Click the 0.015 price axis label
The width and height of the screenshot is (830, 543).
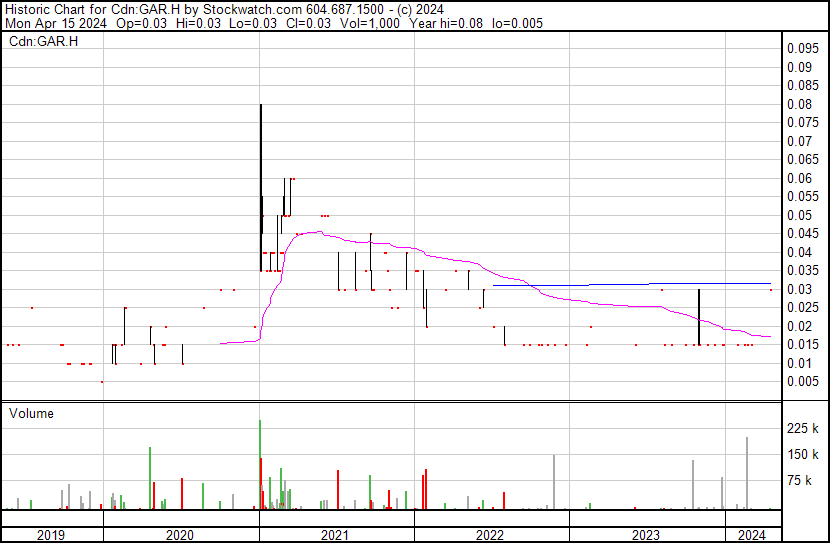point(803,345)
